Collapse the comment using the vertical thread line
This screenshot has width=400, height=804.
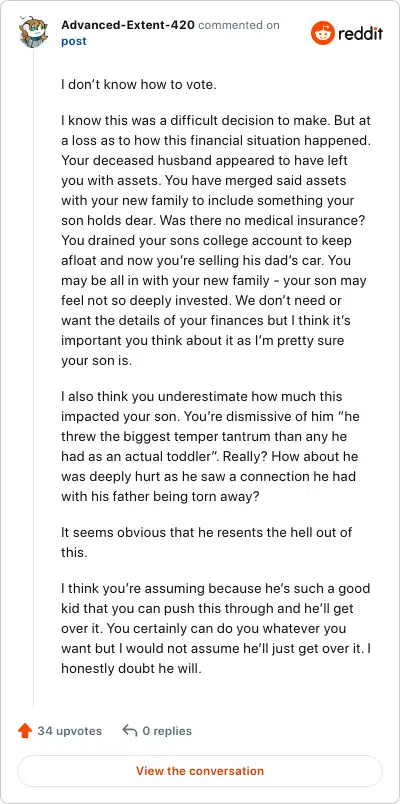(x=33, y=379)
